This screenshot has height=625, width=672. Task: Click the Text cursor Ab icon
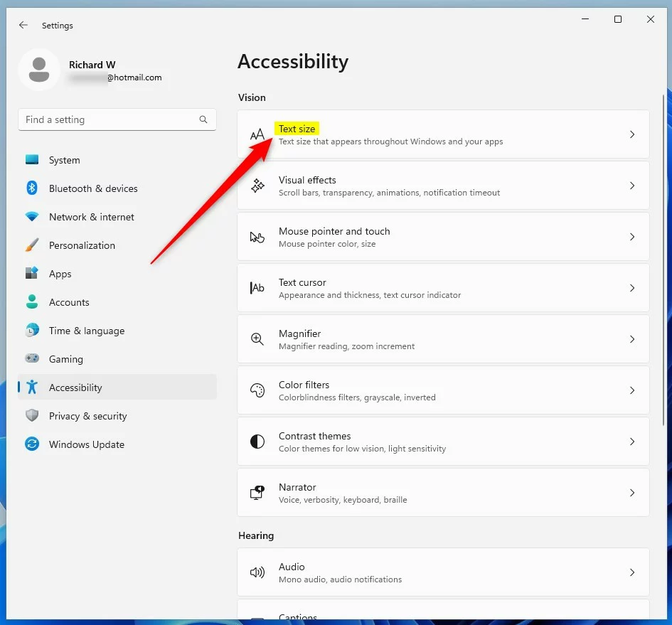pyautogui.click(x=257, y=288)
